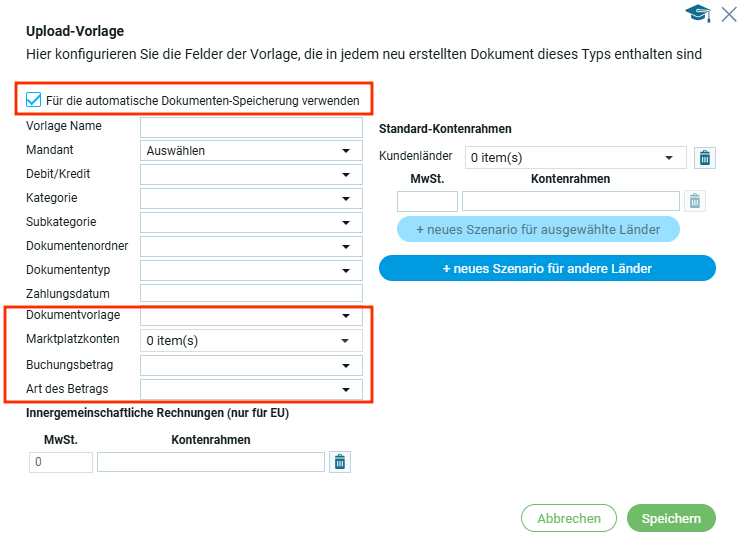The width and height of the screenshot is (746, 558).
Task: Expand the Subkategorie dropdown
Action: [x=250, y=222]
